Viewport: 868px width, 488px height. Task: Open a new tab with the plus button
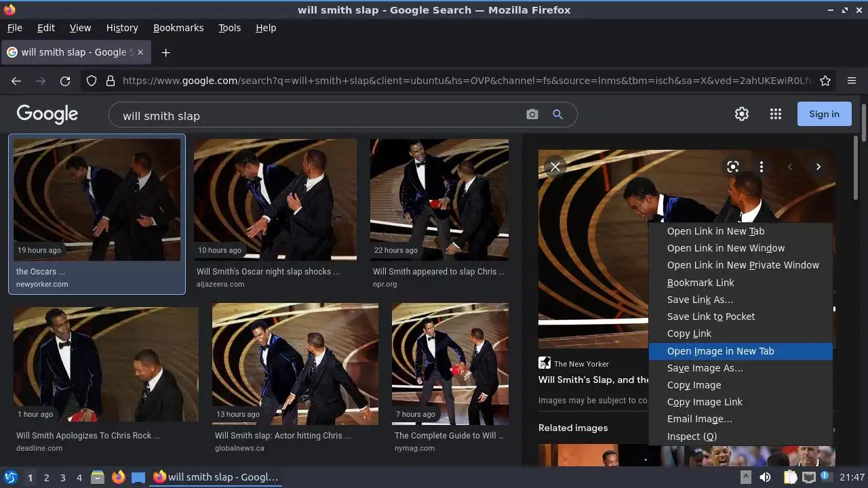(165, 52)
